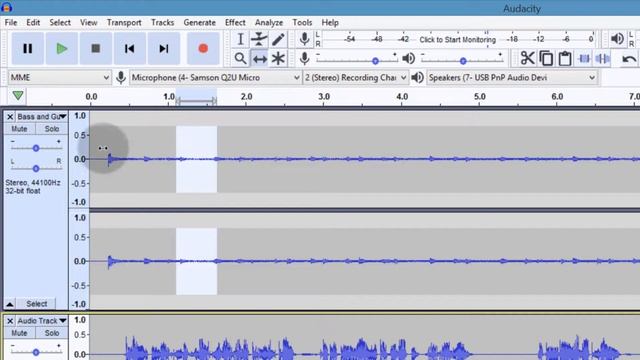Click the playback meter speaker icon
The width and height of the screenshot is (640, 360).
click(x=617, y=39)
